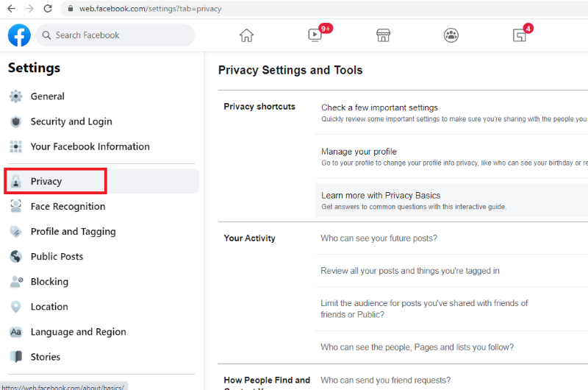Click the Settings heading
Image resolution: width=588 pixels, height=390 pixels.
click(x=34, y=68)
